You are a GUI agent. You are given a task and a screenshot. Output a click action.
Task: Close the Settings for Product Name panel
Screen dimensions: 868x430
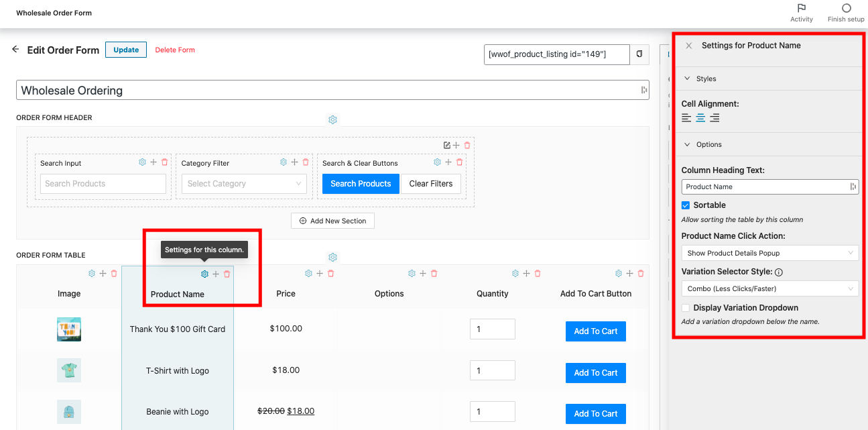pyautogui.click(x=689, y=46)
